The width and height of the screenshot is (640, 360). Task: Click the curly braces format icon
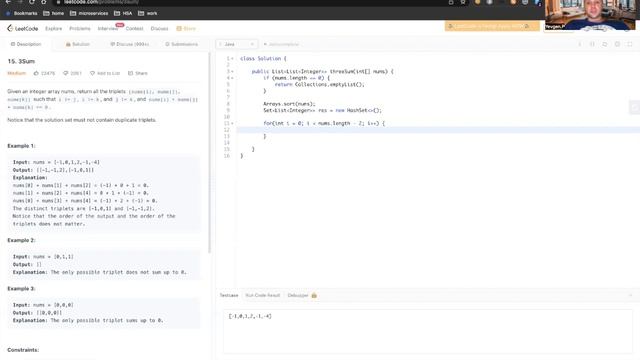click(592, 44)
